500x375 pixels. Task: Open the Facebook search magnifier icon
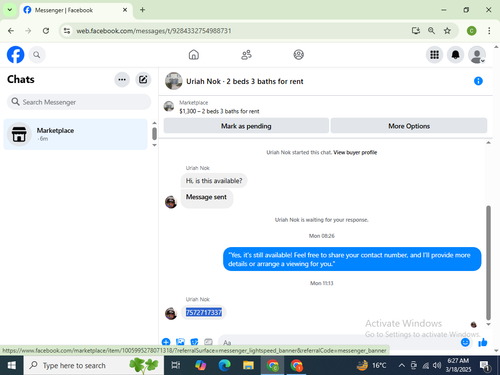point(37,55)
